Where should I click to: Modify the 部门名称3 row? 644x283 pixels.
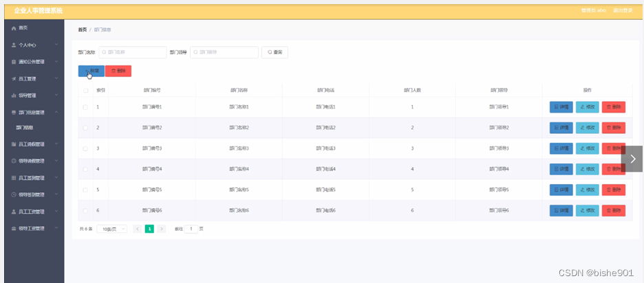[x=588, y=148]
